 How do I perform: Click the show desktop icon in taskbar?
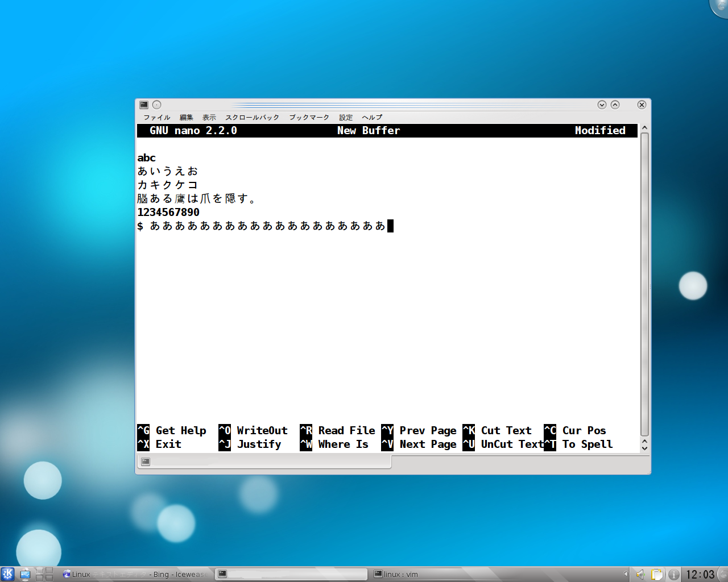25,574
